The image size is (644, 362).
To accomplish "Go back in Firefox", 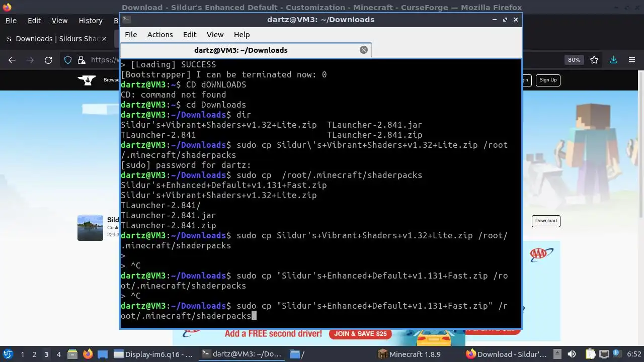I will 12,60.
